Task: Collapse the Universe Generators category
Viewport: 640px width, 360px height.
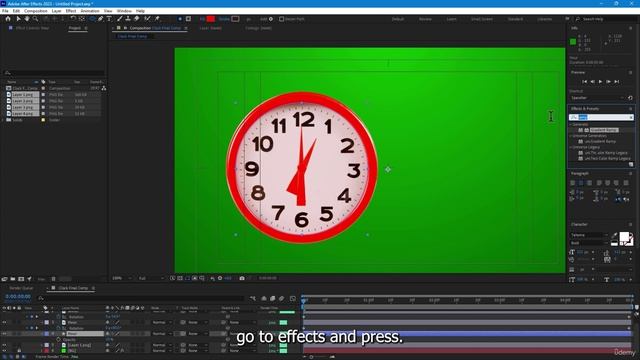Action: (571, 136)
